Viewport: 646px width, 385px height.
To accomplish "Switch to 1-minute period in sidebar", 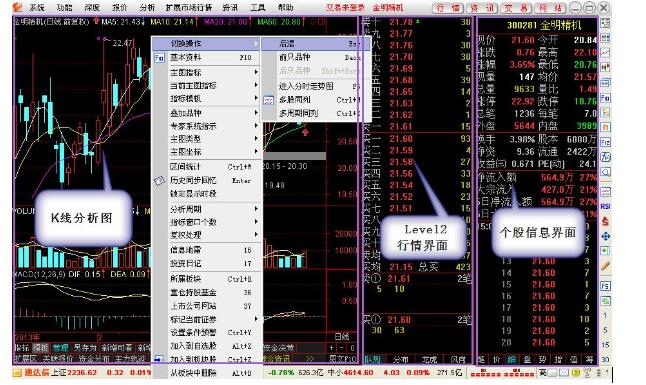I will coord(605,315).
